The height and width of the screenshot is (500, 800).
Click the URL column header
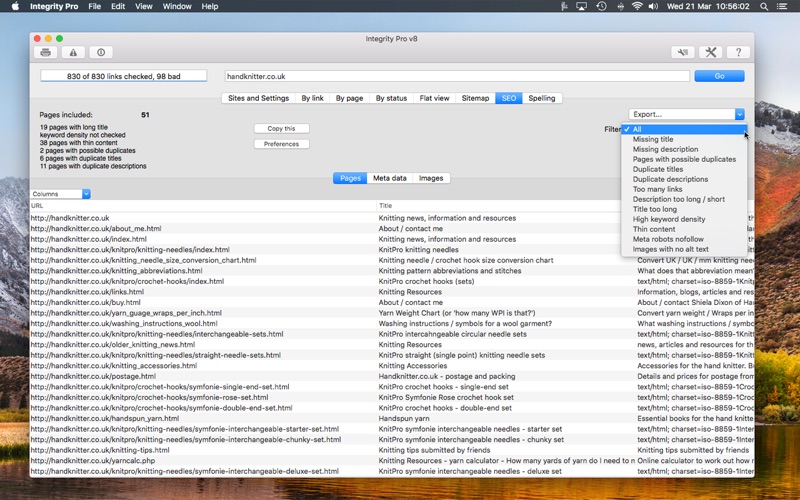point(203,206)
